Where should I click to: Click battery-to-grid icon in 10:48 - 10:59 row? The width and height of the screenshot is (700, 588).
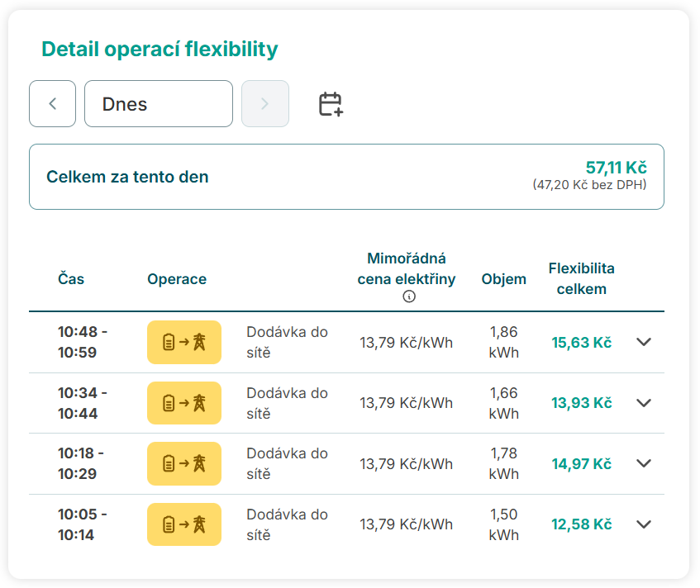tap(184, 342)
